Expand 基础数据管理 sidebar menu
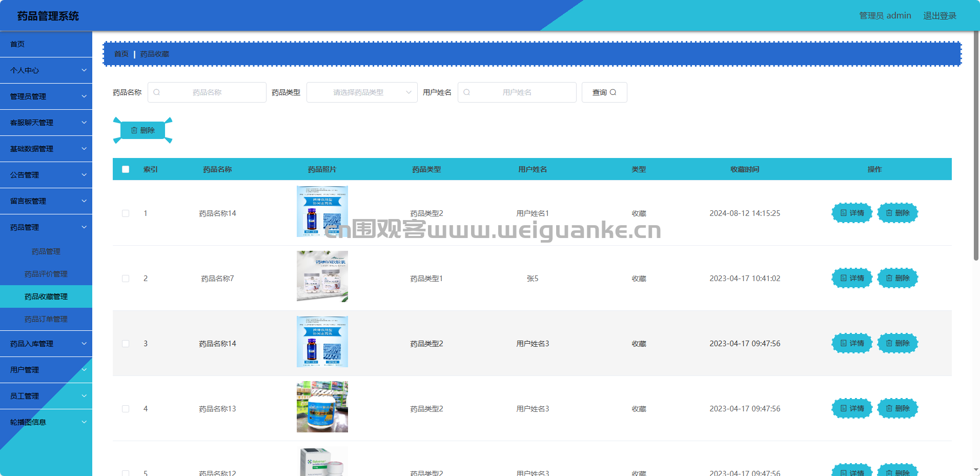 click(x=46, y=149)
